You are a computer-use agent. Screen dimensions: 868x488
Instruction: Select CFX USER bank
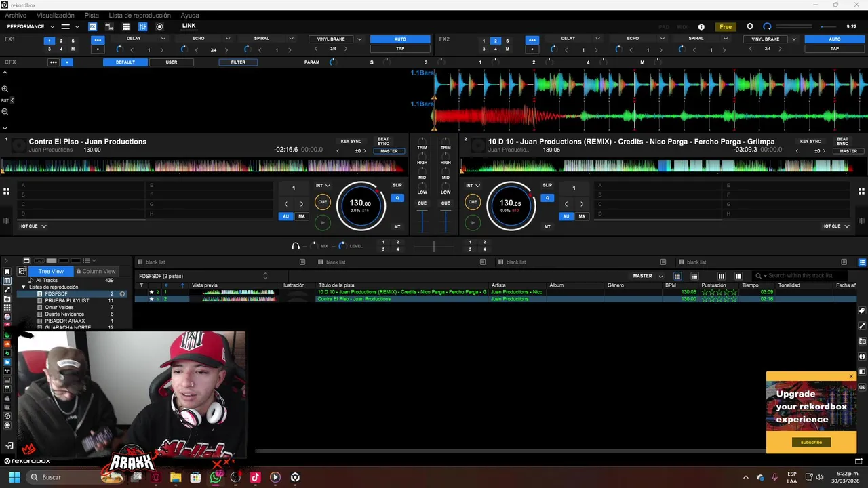(x=172, y=62)
